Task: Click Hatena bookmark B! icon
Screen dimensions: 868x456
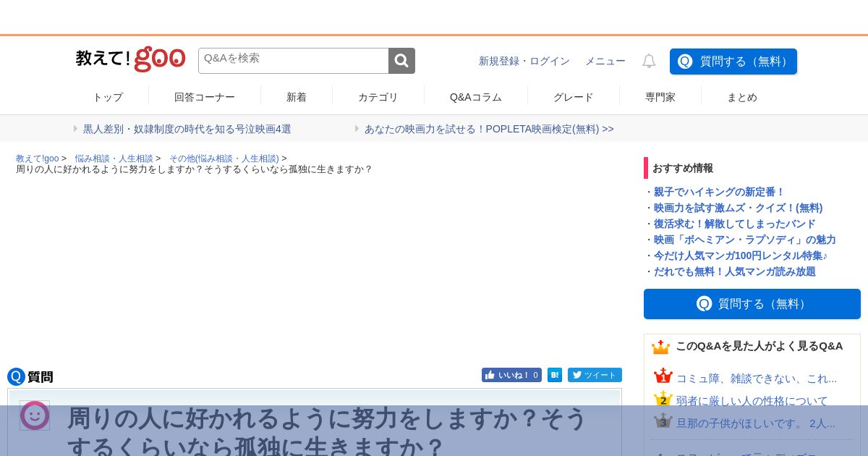Action: pos(555,375)
